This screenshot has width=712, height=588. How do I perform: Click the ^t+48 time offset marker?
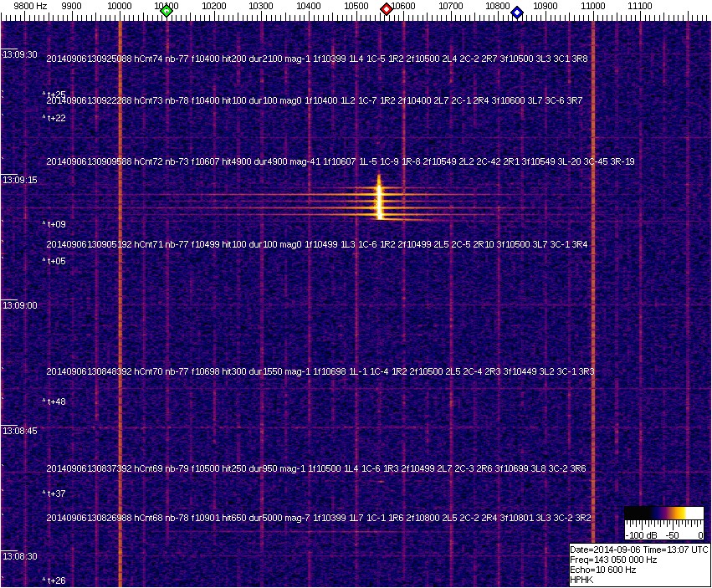(x=54, y=401)
